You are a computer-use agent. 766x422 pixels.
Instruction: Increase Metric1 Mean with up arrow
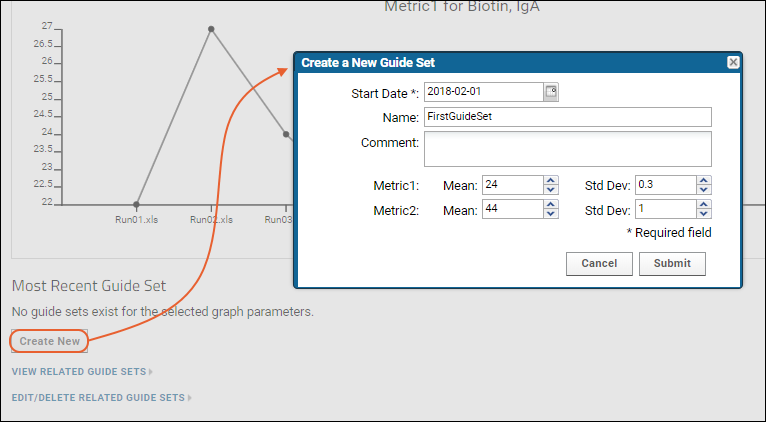[551, 181]
